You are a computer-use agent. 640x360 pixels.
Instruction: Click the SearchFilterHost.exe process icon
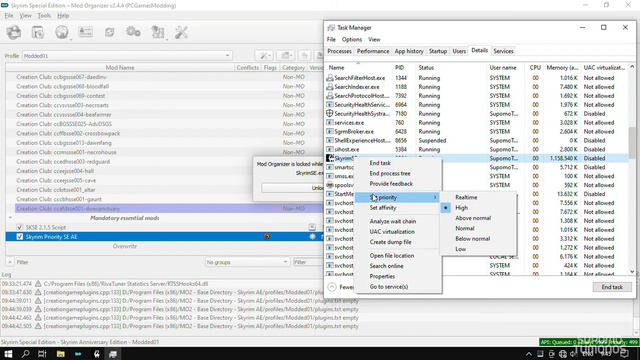[329, 78]
